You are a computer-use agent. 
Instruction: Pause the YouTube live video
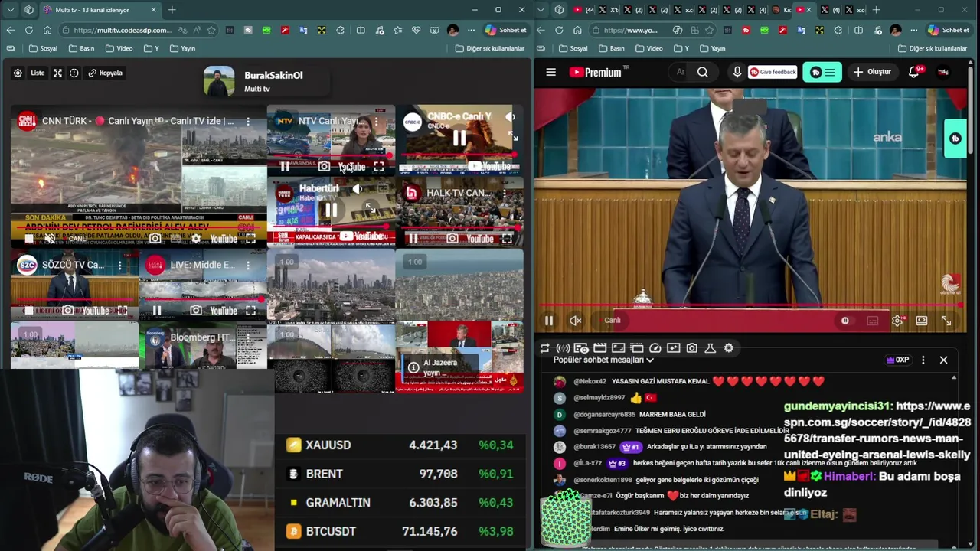click(549, 321)
